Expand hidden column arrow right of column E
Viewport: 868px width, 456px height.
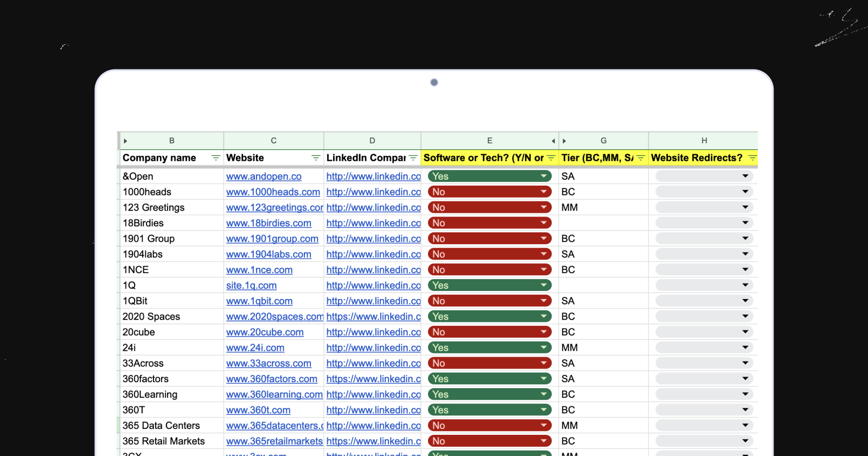coord(553,141)
